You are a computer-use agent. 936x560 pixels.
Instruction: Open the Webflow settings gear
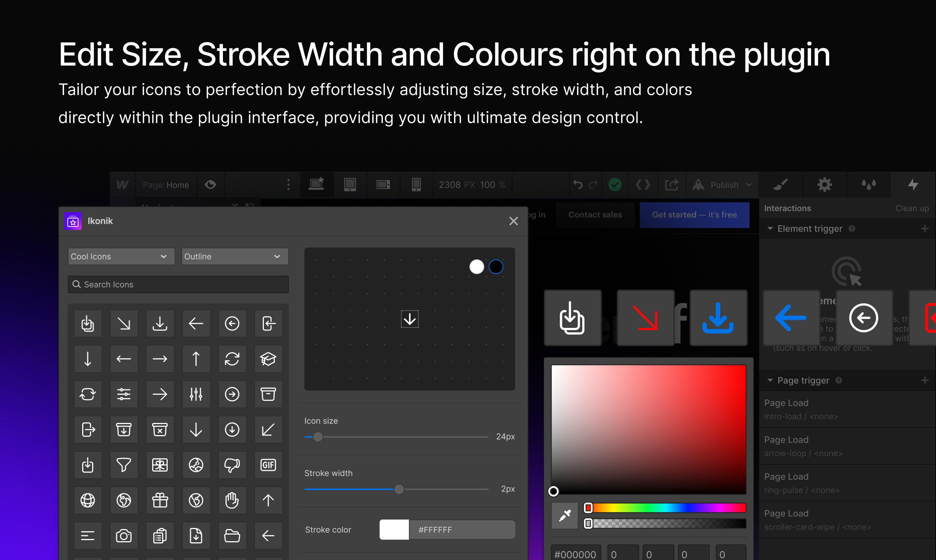825,185
